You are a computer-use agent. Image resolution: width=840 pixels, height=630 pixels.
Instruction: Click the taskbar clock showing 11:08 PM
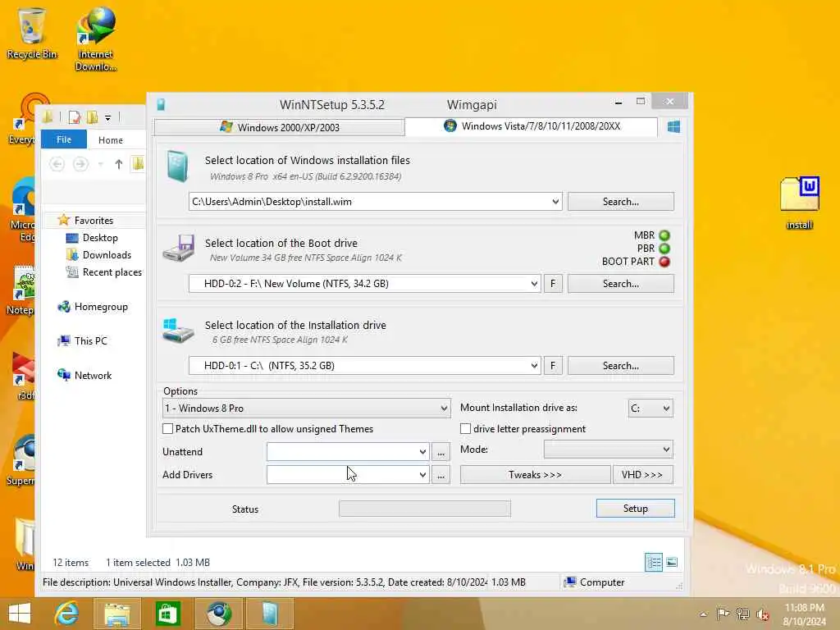click(804, 614)
